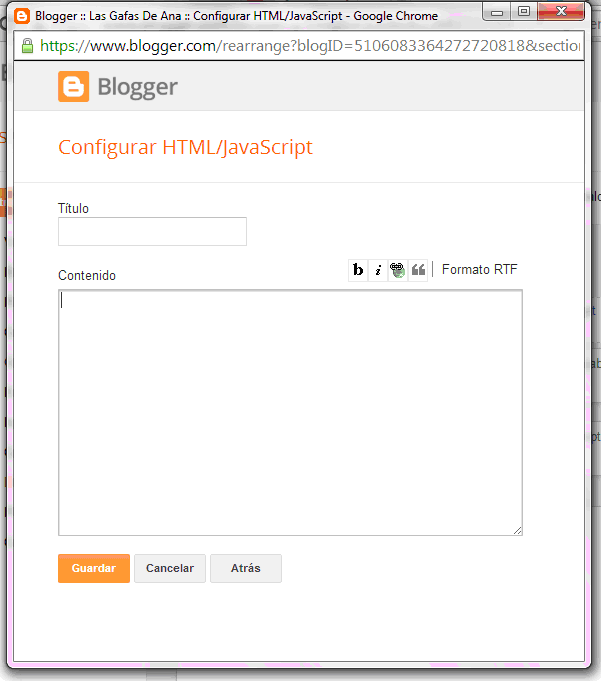Viewport: 601px width, 681px height.
Task: Maximize the Chrome popup window
Action: click(524, 12)
